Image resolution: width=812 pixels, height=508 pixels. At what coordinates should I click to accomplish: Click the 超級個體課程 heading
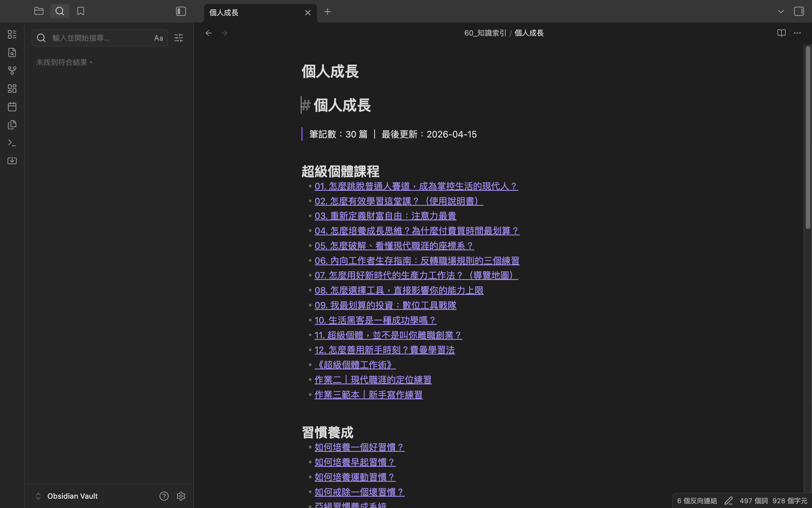click(340, 171)
